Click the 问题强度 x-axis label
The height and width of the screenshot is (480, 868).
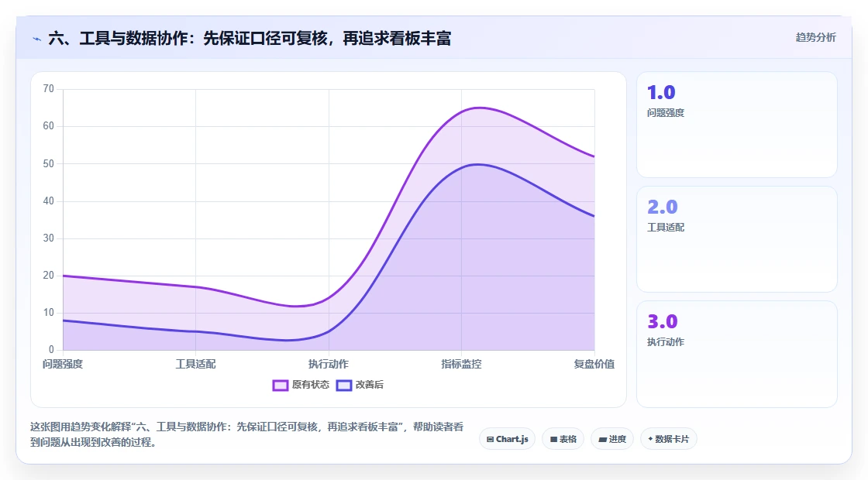click(63, 364)
